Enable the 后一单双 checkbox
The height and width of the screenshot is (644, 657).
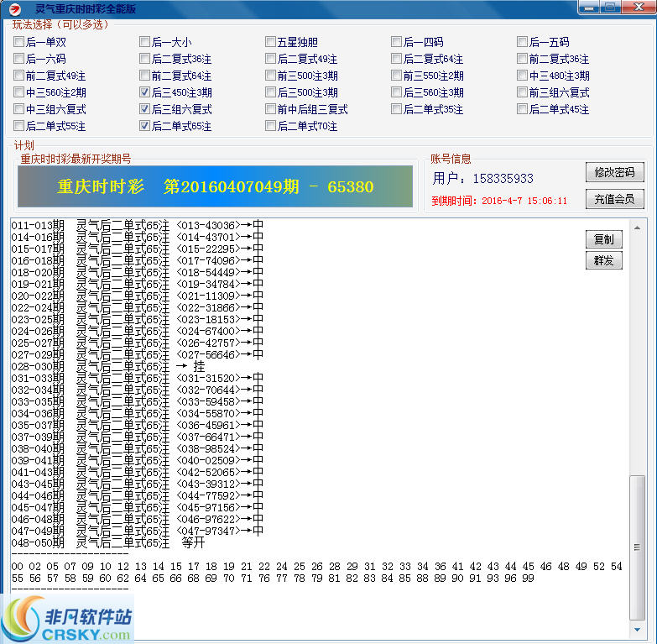(x=18, y=41)
